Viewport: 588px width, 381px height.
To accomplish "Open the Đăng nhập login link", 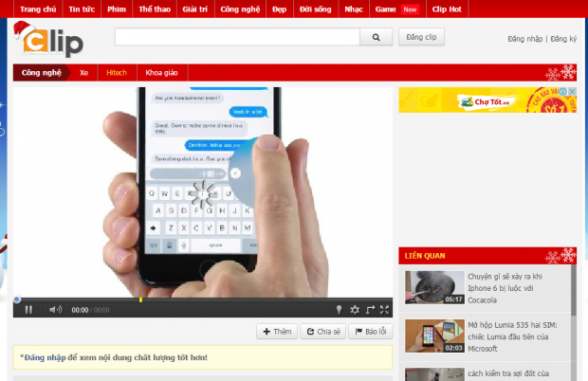I will click(x=524, y=39).
